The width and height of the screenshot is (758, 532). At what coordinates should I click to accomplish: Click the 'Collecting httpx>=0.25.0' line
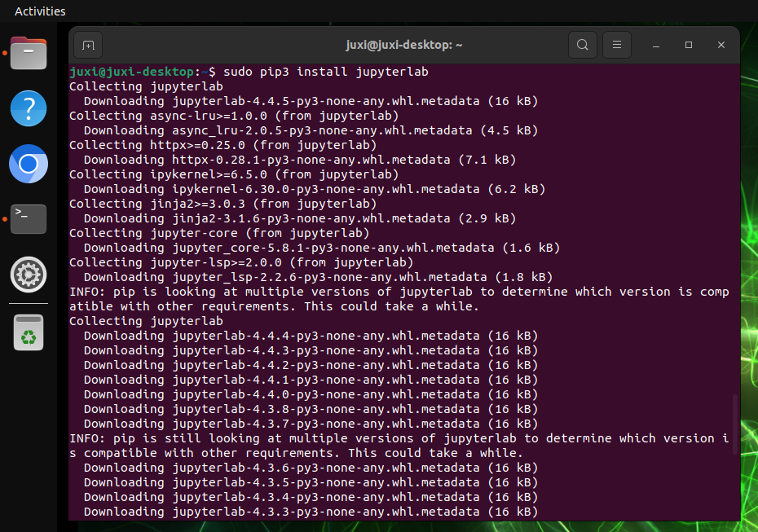tap(223, 146)
